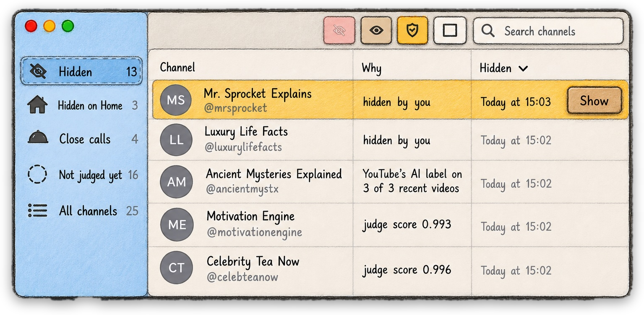Click the Luxury Life Facts hidden time
Screen dimensions: 644x315
point(516,141)
